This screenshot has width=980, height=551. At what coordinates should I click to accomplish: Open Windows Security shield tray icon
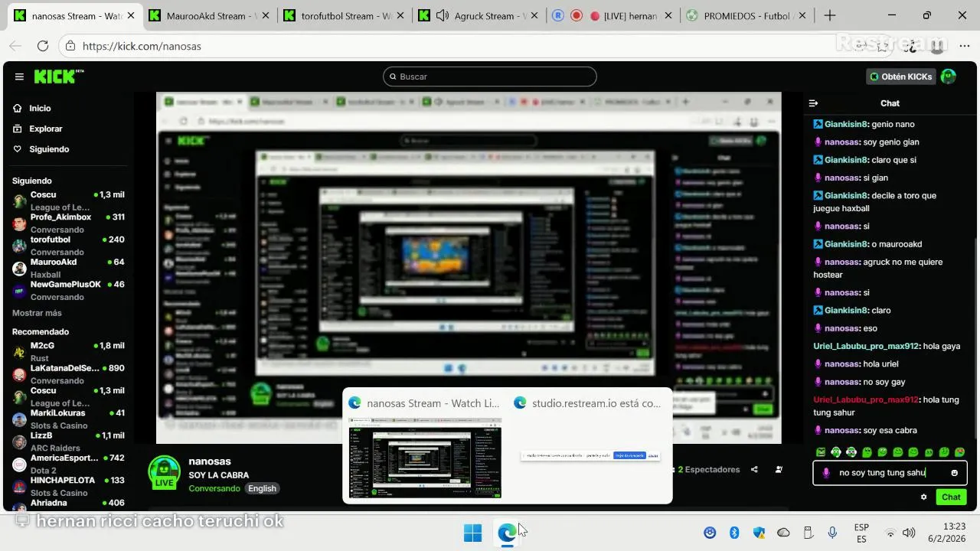coord(759,533)
